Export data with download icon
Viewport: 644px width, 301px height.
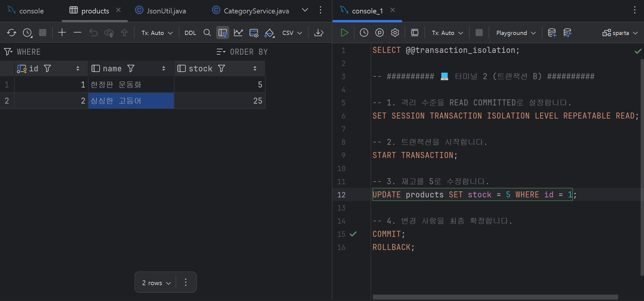click(x=319, y=33)
